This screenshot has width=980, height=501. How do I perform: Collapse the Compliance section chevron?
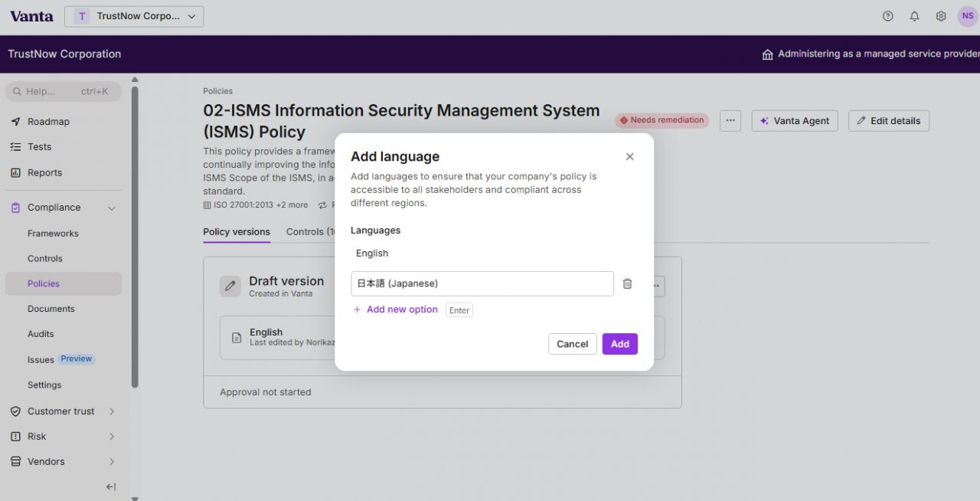(112, 208)
